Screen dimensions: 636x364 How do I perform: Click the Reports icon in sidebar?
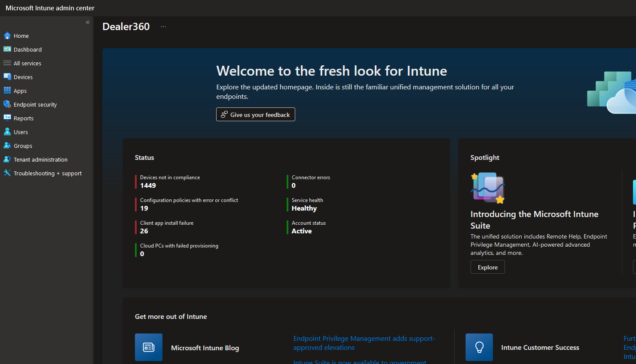tap(7, 118)
